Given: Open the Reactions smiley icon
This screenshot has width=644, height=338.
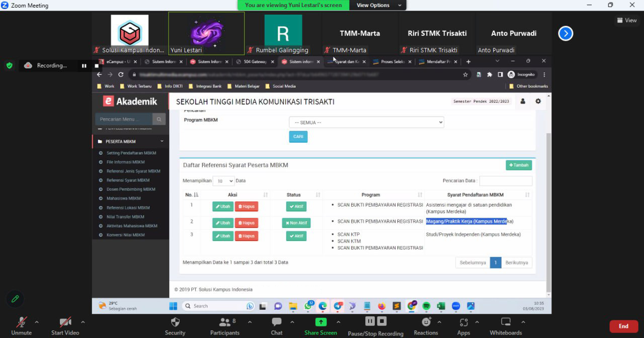Looking at the screenshot, I should pyautogui.click(x=426, y=322).
